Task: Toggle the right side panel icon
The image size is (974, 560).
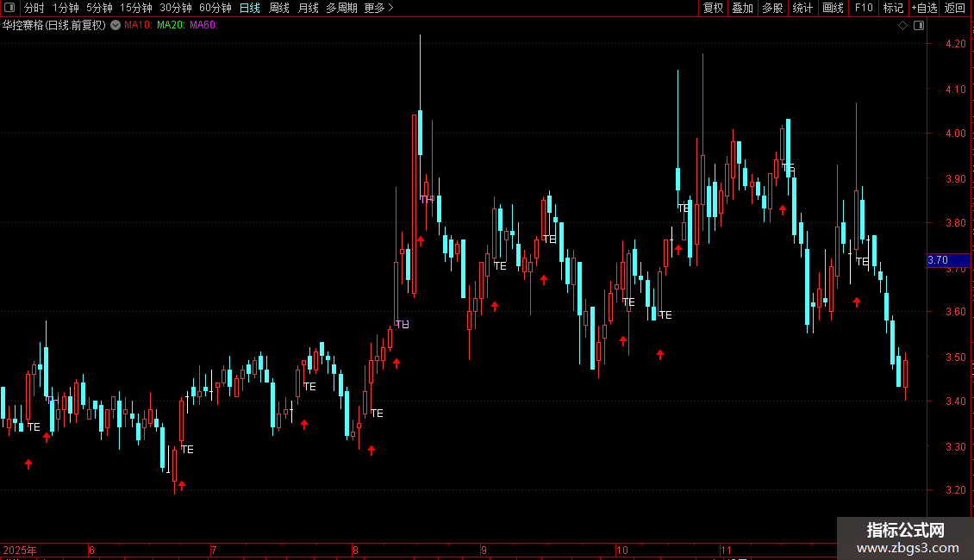Action: [x=919, y=26]
